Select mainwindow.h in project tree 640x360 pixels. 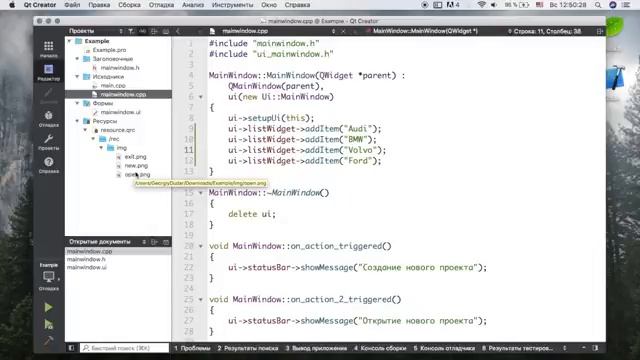(x=120, y=68)
